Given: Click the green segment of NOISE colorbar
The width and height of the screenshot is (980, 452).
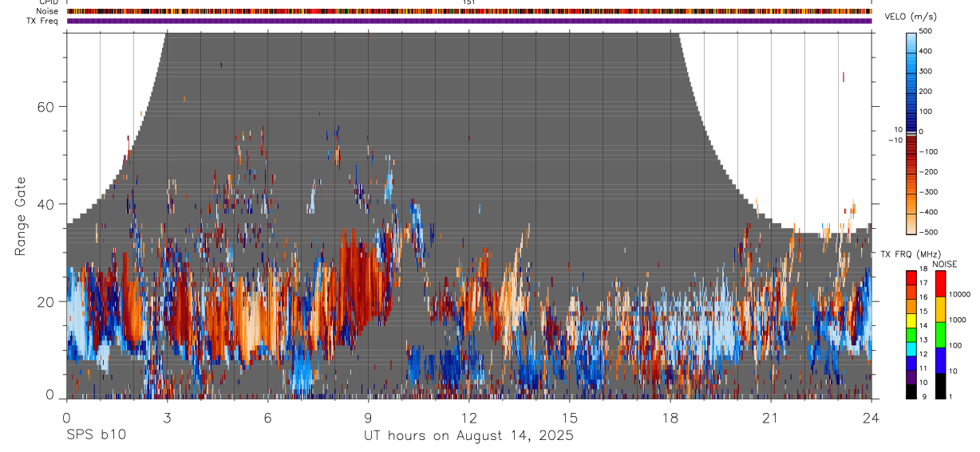Looking at the screenshot, I should [x=940, y=334].
